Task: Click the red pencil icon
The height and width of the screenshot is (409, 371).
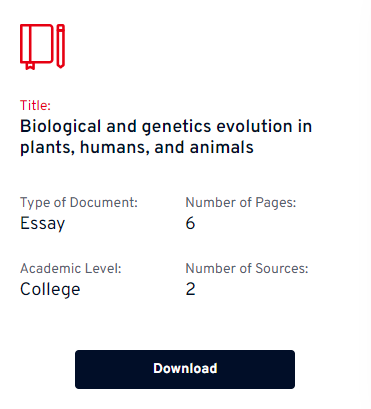Action: click(60, 46)
